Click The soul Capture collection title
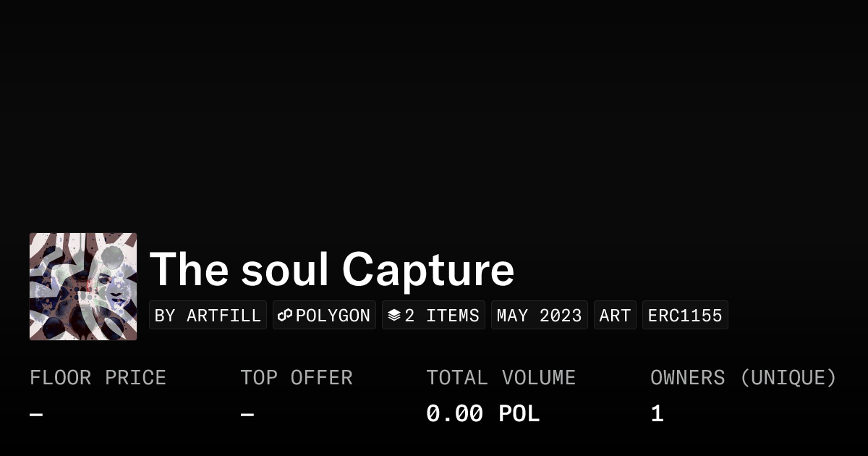The width and height of the screenshot is (868, 456). tap(332, 269)
